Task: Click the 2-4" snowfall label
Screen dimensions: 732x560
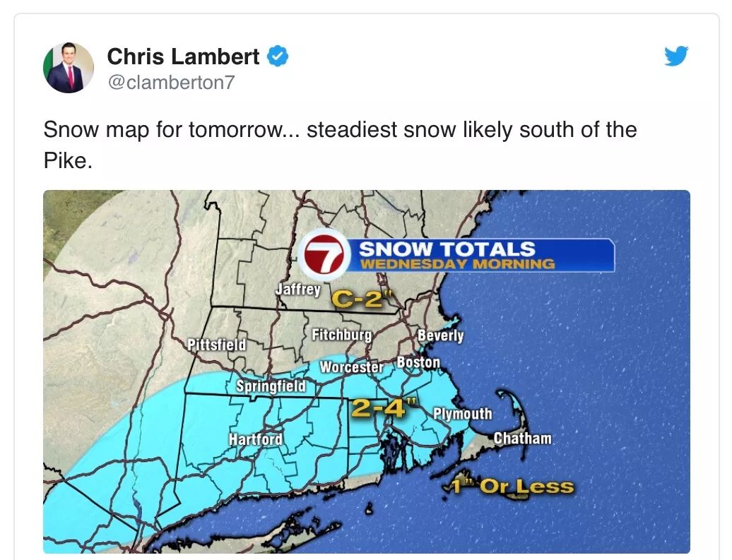Action: pyautogui.click(x=379, y=407)
